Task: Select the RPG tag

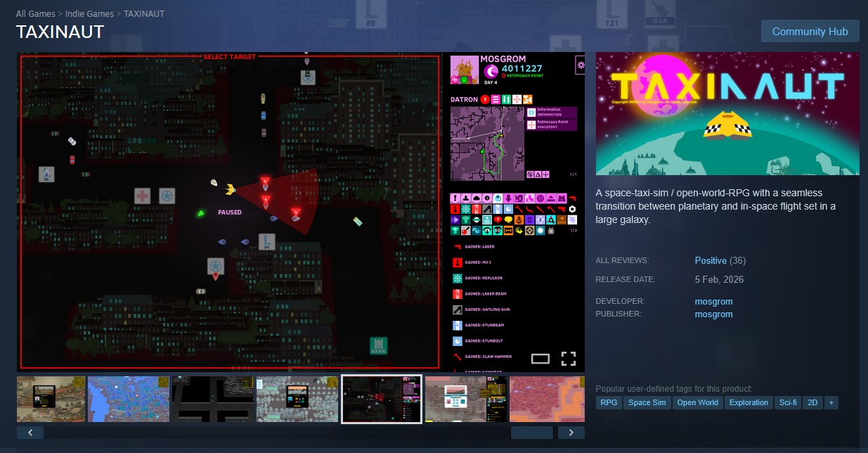Action: click(x=609, y=403)
